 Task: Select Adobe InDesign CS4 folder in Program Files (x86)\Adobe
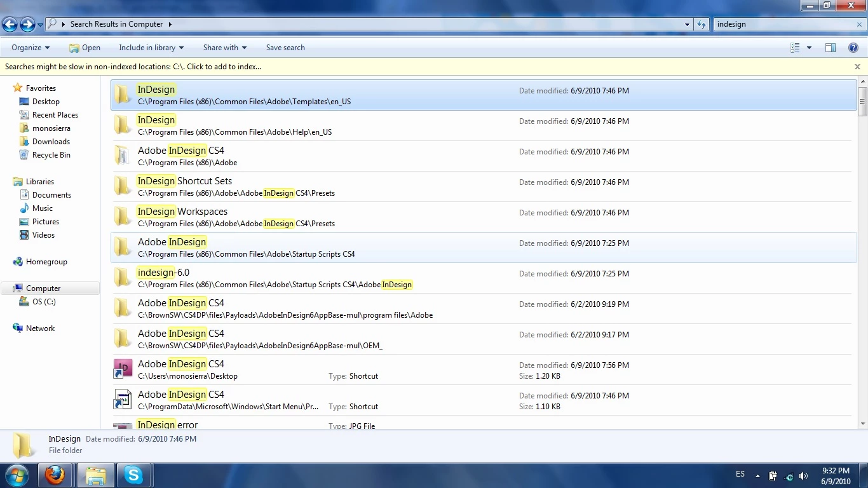click(x=484, y=156)
